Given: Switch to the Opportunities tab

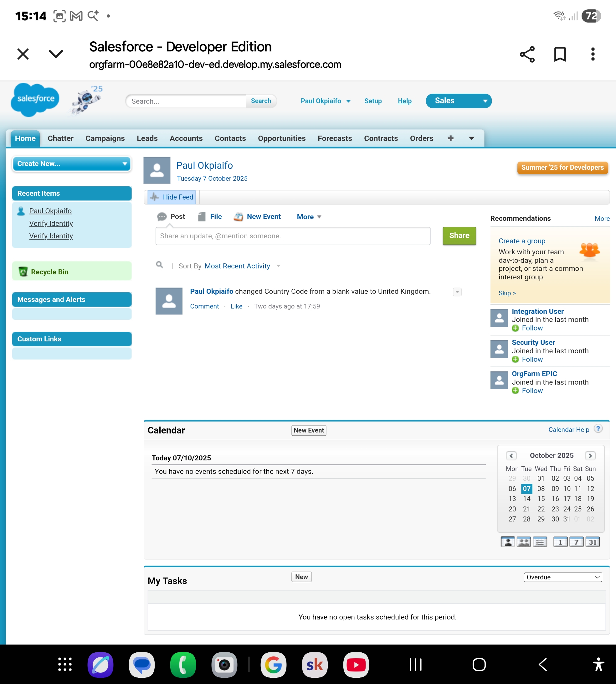Looking at the screenshot, I should [x=282, y=138].
